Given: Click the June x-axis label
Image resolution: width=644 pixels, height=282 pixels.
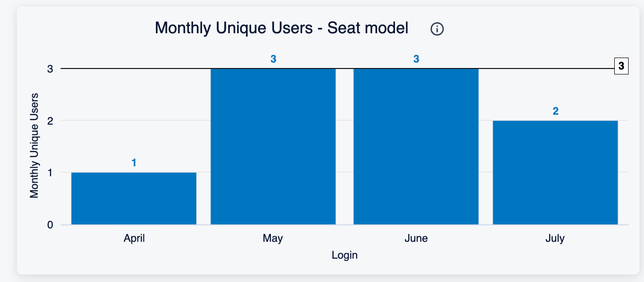Looking at the screenshot, I should (416, 238).
